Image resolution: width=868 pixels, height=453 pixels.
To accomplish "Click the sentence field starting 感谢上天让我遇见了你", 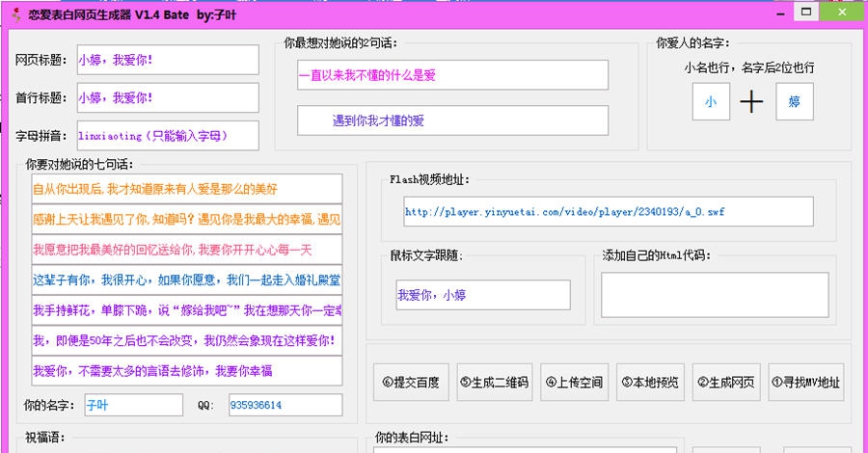I will pyautogui.click(x=187, y=220).
